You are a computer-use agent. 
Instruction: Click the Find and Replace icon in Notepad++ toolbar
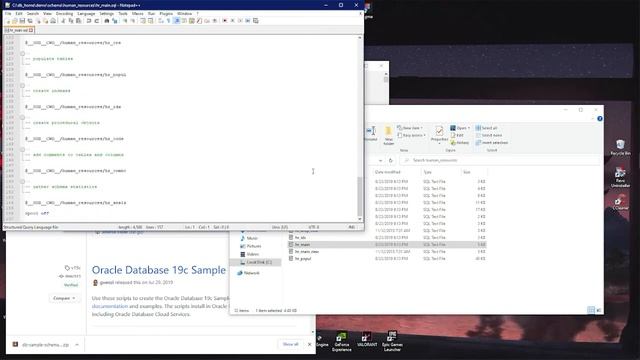pos(115,21)
